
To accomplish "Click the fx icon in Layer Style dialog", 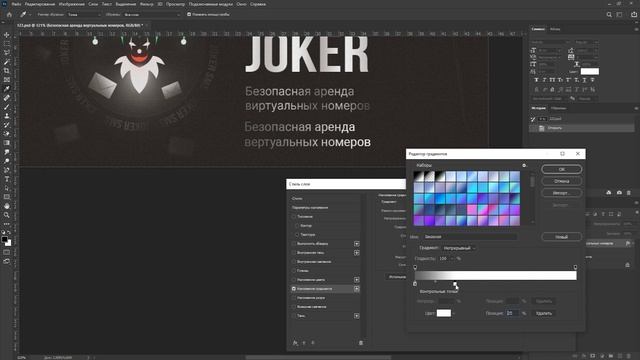I will 295,343.
